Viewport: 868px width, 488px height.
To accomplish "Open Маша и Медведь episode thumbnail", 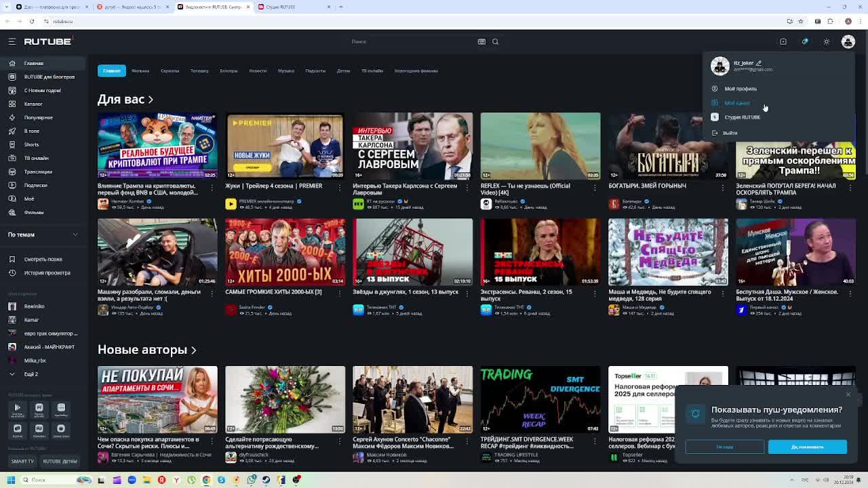I will point(668,252).
